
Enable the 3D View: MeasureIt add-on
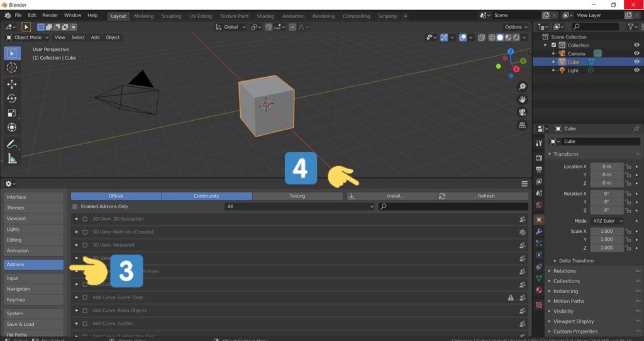pyautogui.click(x=85, y=245)
